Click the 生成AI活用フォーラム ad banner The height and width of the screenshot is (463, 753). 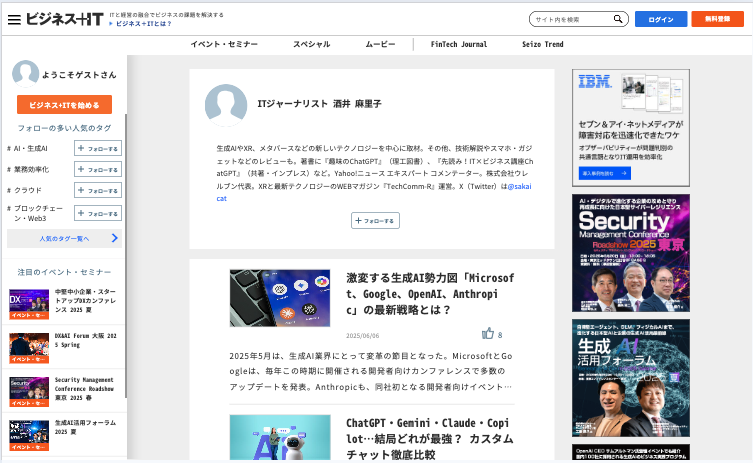coord(631,378)
